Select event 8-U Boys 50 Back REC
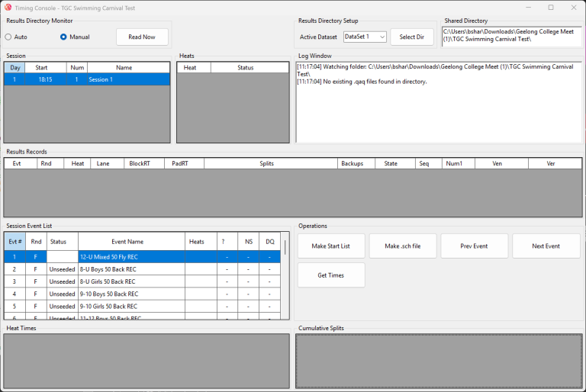Viewport: 586px width, 392px height. (x=130, y=269)
